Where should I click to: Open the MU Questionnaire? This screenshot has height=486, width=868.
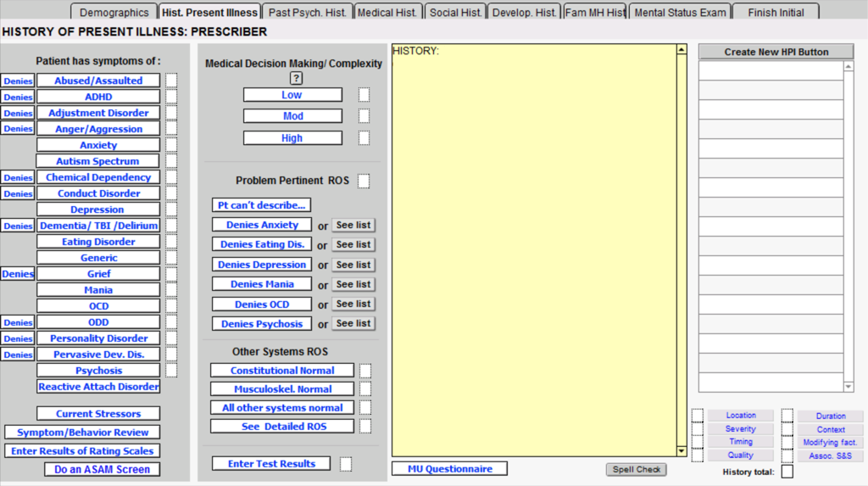click(x=449, y=469)
